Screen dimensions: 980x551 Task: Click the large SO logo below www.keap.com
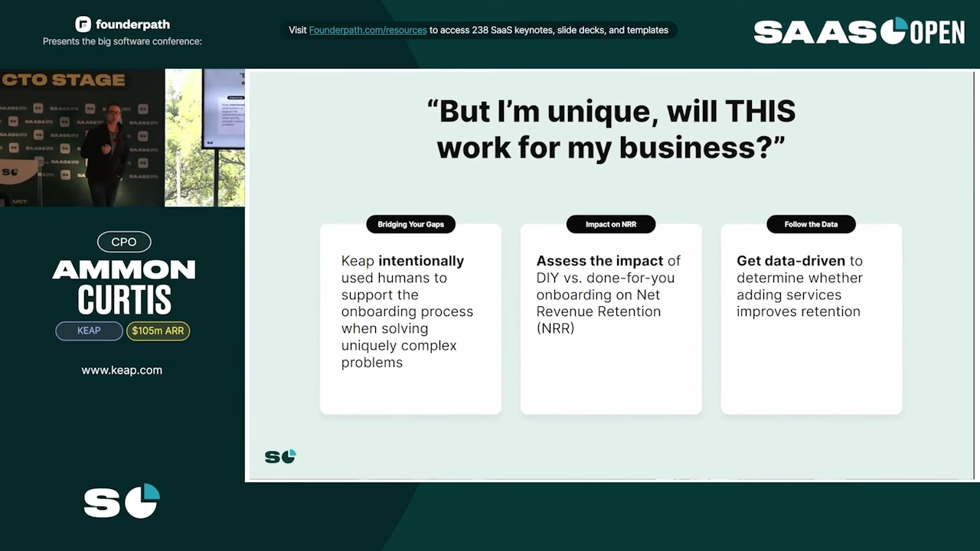click(122, 501)
